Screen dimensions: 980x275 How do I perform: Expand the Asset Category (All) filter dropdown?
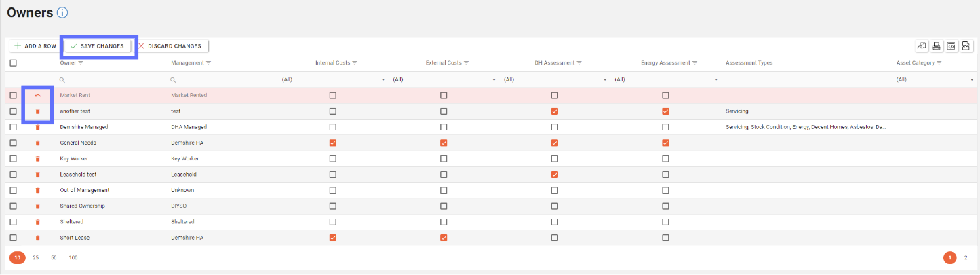click(x=971, y=79)
